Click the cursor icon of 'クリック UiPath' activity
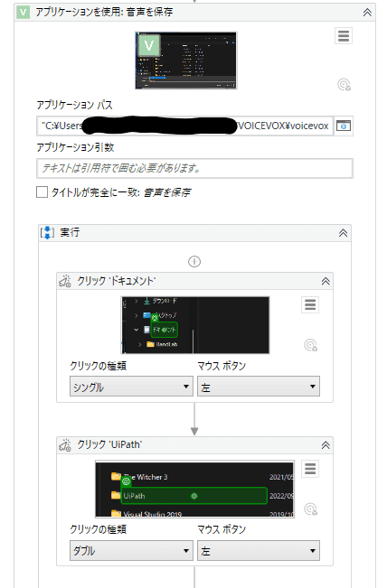387x588 pixels. pyautogui.click(x=65, y=445)
